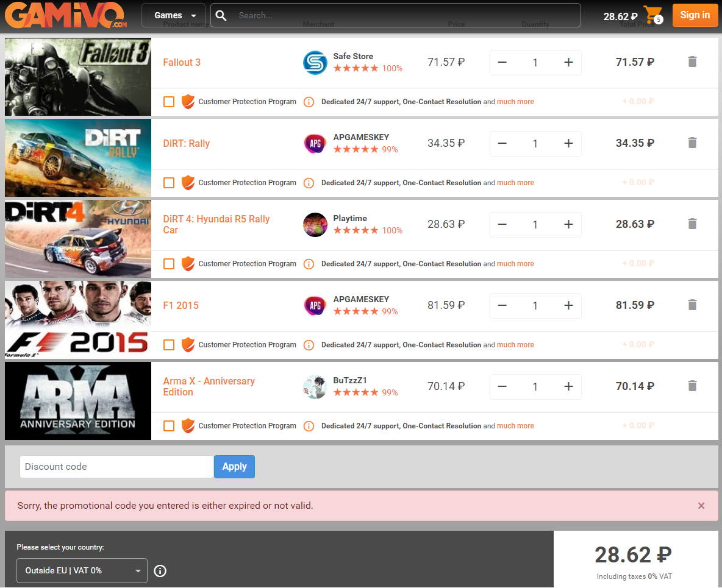The width and height of the screenshot is (722, 588).
Task: Open protection info icon for DiRT: Rally
Action: (309, 183)
